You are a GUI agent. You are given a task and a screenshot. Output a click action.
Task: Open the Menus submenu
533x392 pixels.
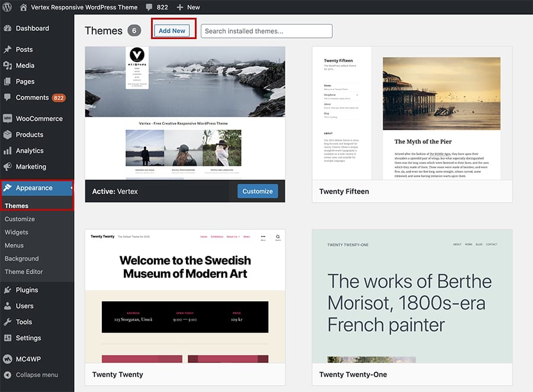tap(14, 246)
